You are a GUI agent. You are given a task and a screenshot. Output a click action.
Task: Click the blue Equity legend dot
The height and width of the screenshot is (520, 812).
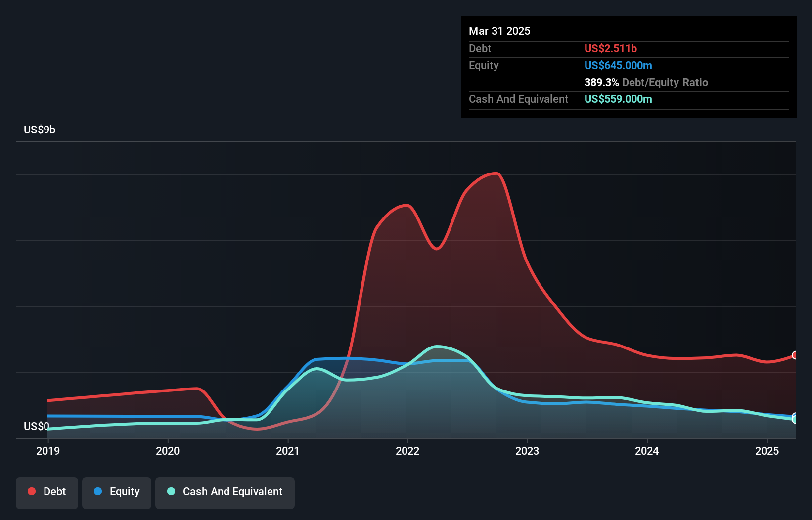[98, 491]
